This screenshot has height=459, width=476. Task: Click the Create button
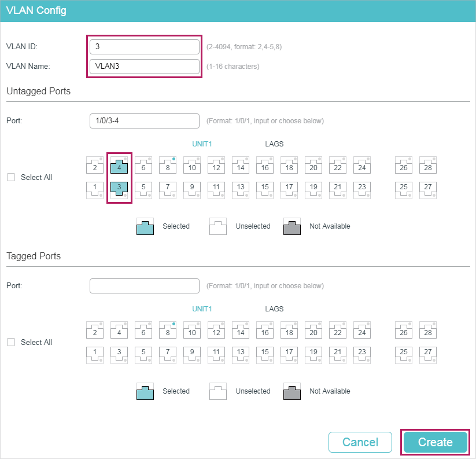tap(436, 442)
